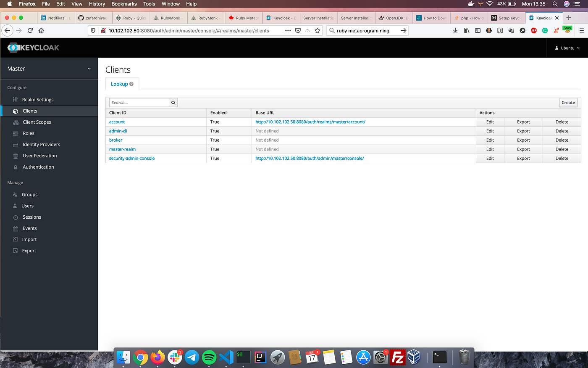Screen dimensions: 588x368
Task: Open the Firefox Bookmarks menu
Action: click(124, 4)
